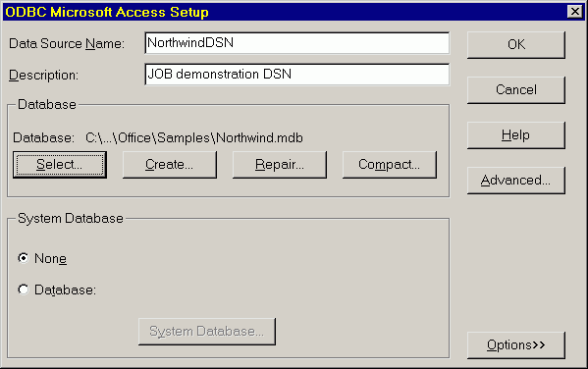The width and height of the screenshot is (588, 369).
Task: Focus the Data Source Name field
Action: click(x=297, y=43)
